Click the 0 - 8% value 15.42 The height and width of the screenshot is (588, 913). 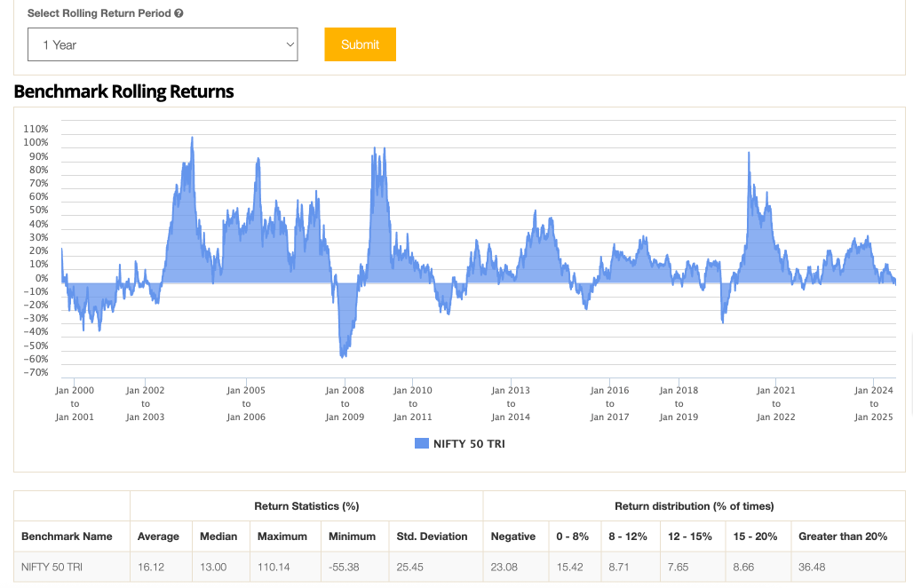[x=569, y=567]
